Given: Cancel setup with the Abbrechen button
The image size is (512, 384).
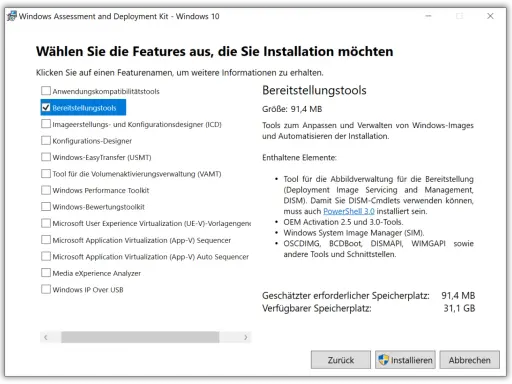Looking at the screenshot, I should [469, 360].
